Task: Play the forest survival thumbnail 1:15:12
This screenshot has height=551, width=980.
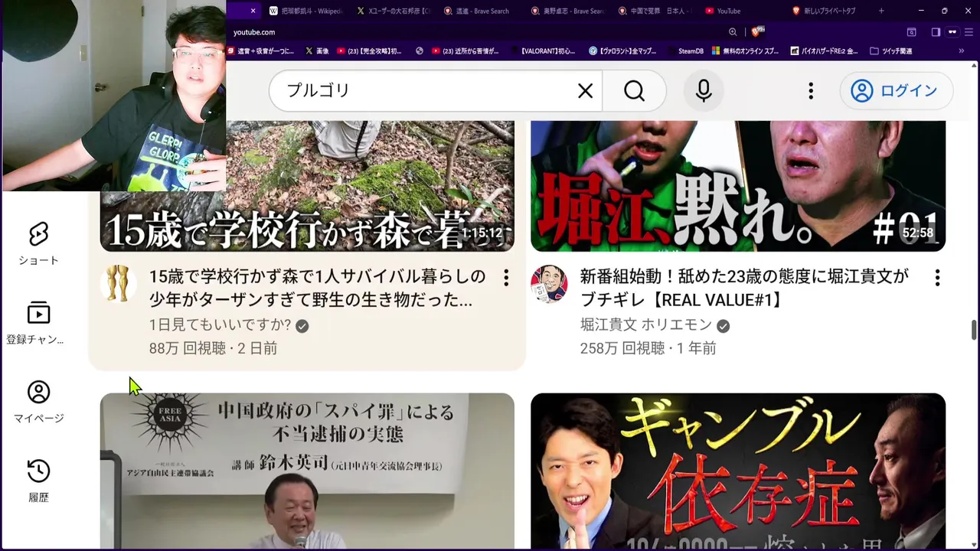Action: pos(307,186)
